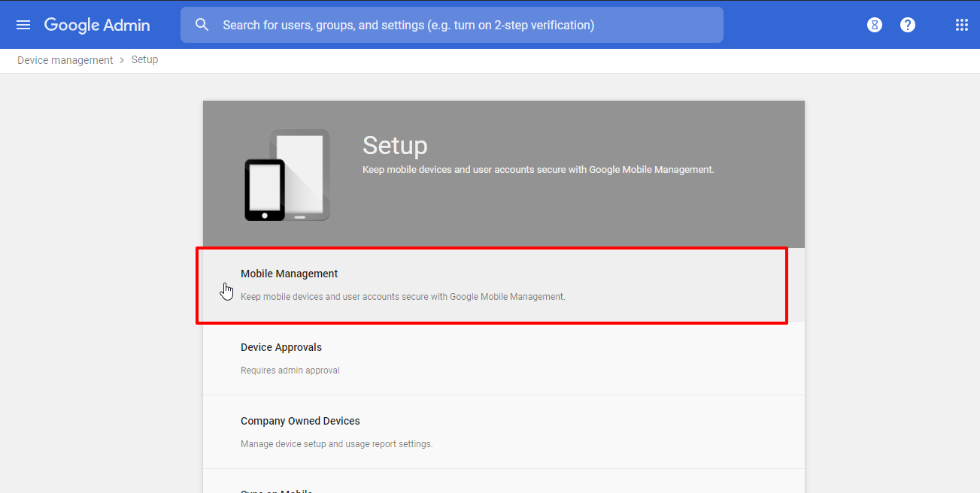Open the hourglass tasks icon
The width and height of the screenshot is (980, 493).
tap(874, 25)
